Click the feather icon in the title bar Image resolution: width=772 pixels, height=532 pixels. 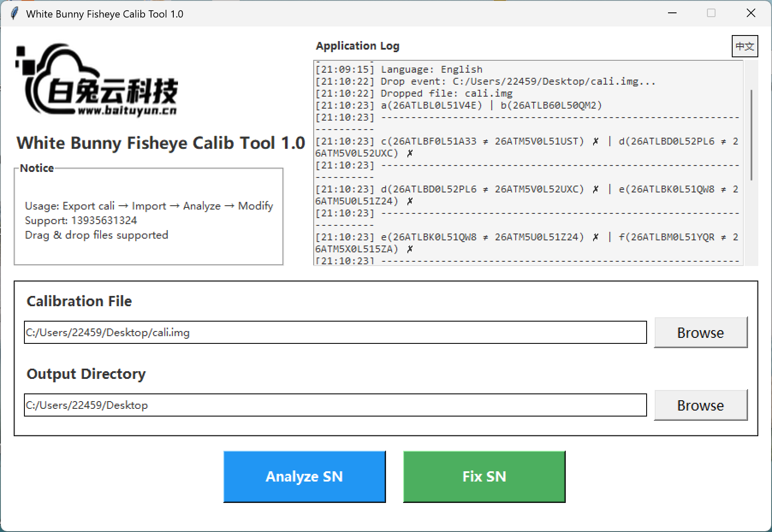click(x=14, y=14)
